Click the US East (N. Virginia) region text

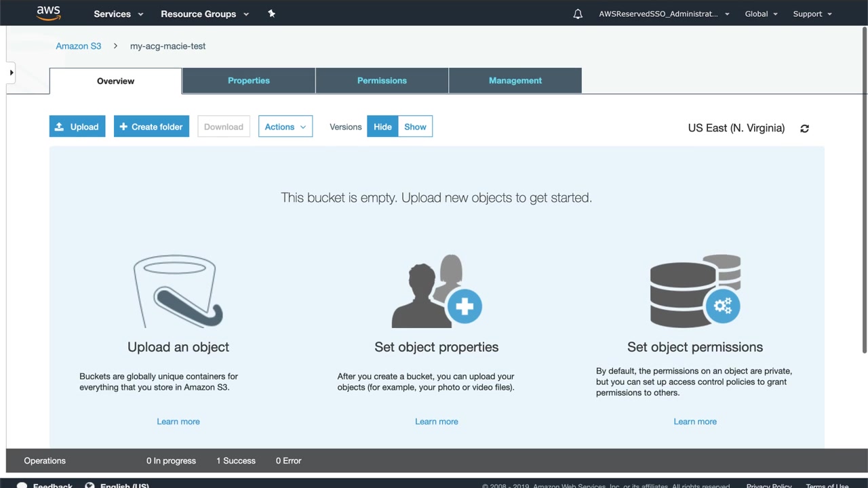736,128
